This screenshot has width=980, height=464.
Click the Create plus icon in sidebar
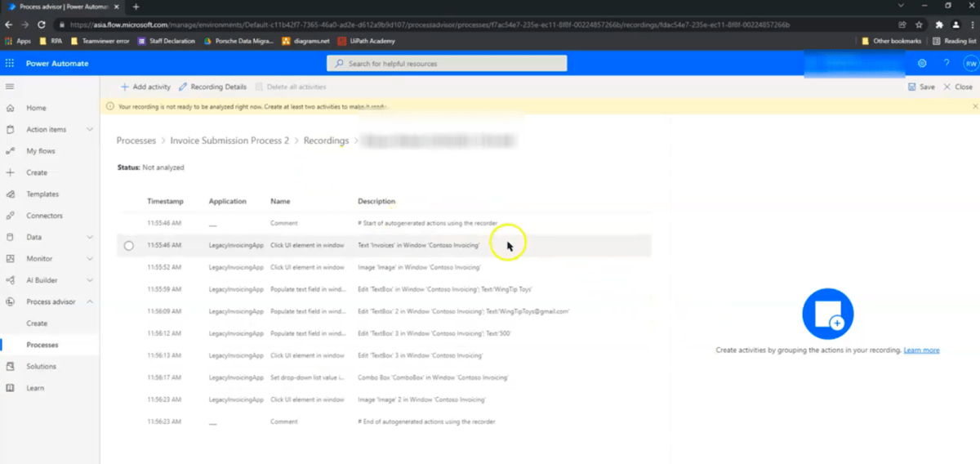(x=10, y=172)
